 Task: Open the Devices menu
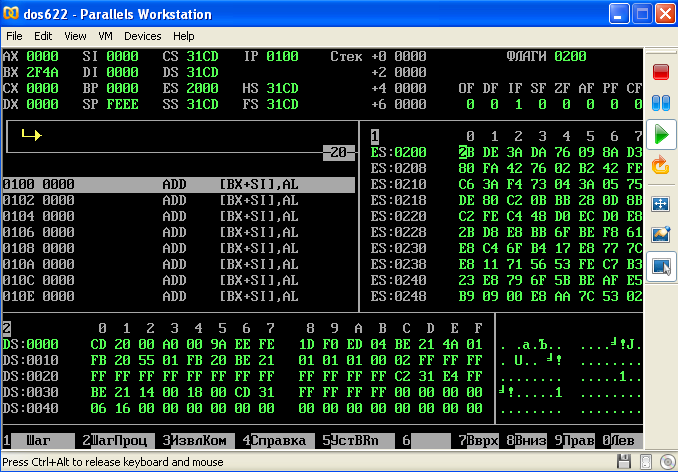[143, 36]
